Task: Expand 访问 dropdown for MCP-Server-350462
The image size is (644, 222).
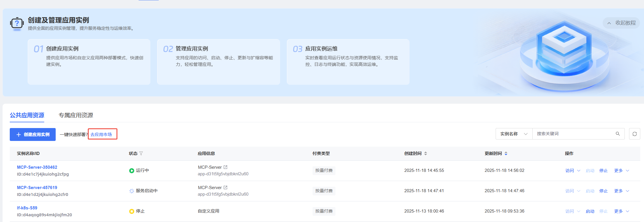Action: [573, 171]
